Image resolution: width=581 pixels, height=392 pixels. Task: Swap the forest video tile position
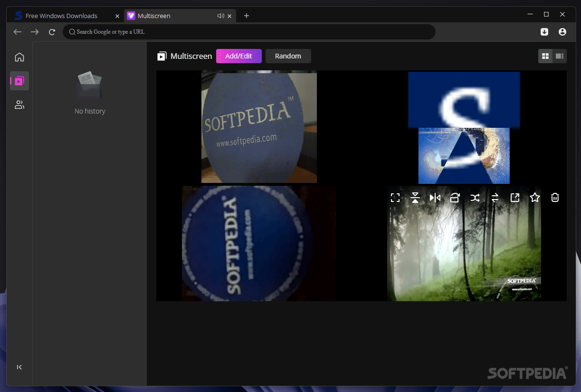coord(495,198)
